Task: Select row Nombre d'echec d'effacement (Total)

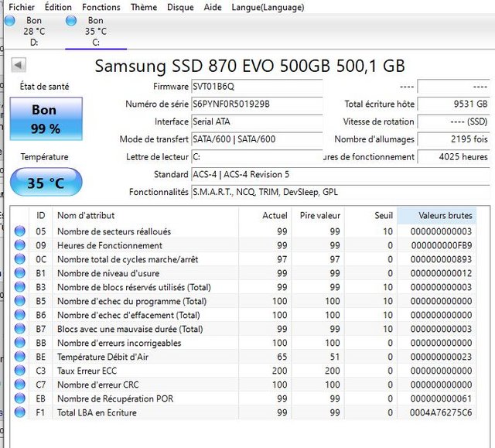Action: pyautogui.click(x=244, y=314)
